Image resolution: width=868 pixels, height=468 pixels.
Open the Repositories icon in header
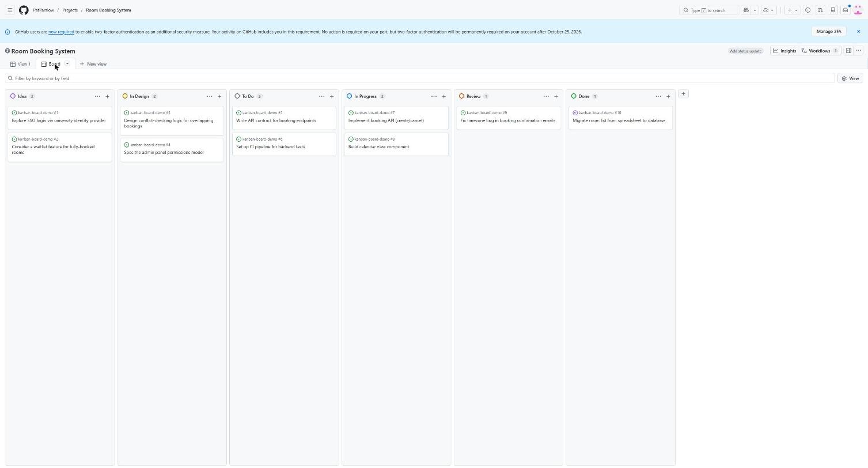pos(833,10)
